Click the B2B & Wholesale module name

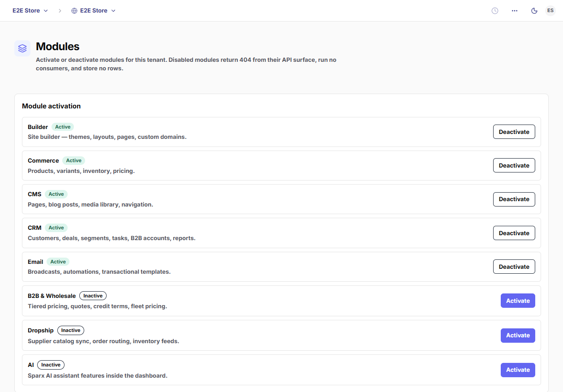pos(52,296)
